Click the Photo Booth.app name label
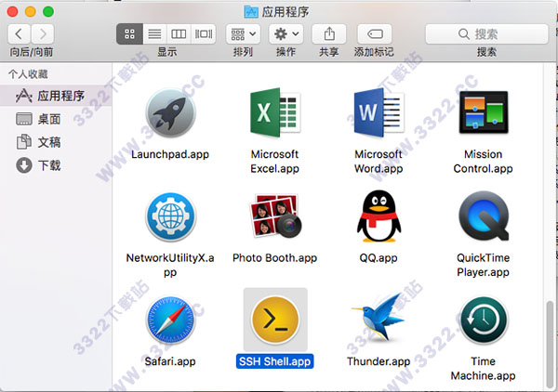Image resolution: width=558 pixels, height=392 pixels. [x=274, y=257]
